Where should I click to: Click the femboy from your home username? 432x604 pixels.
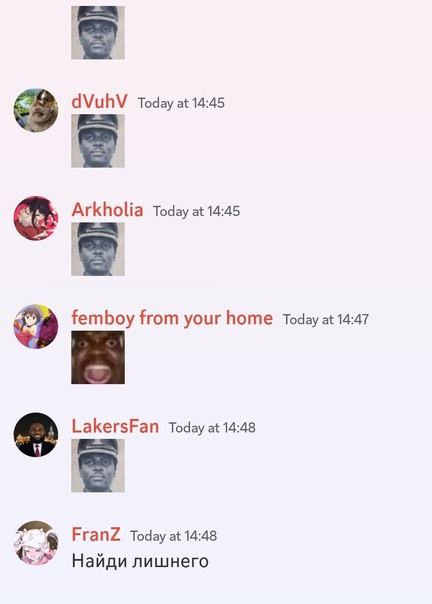172,318
